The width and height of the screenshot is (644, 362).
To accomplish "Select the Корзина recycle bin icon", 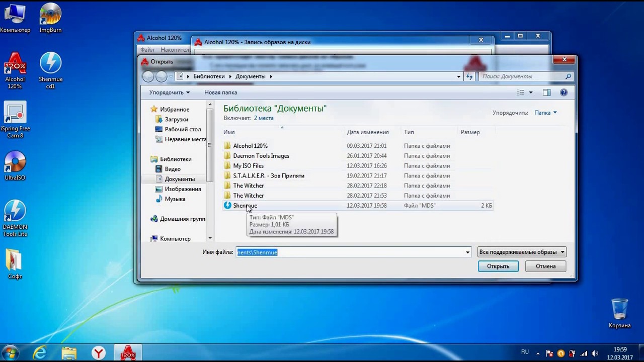I will click(619, 313).
